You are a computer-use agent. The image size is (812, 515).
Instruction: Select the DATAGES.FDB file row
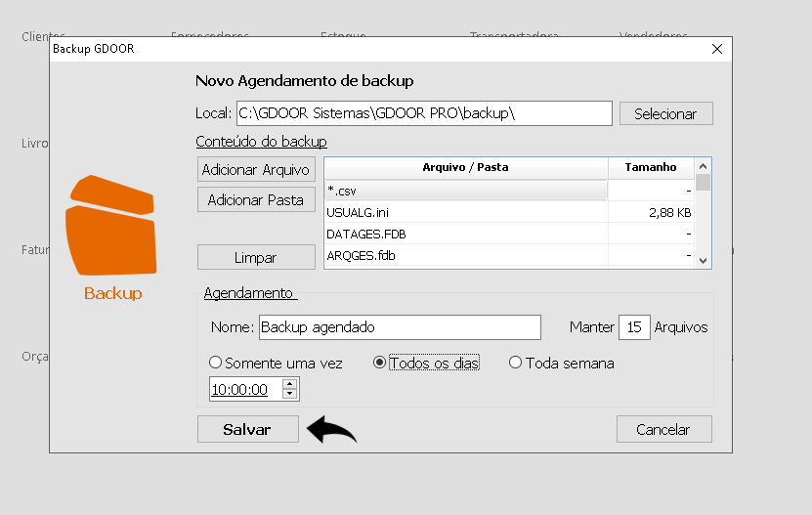(509, 235)
